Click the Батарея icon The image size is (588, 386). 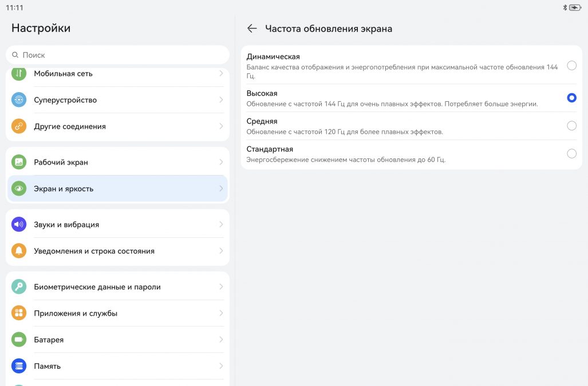[19, 340]
